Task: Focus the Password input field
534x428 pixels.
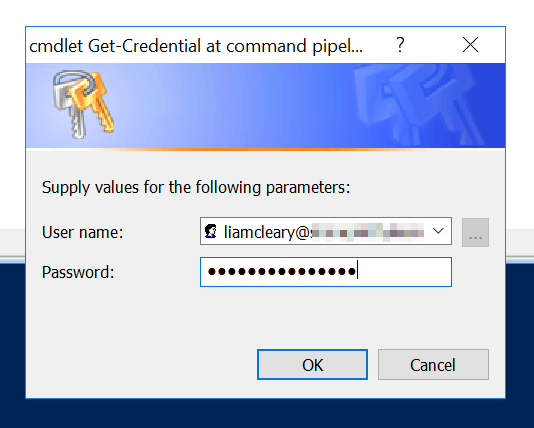Action: click(x=326, y=272)
